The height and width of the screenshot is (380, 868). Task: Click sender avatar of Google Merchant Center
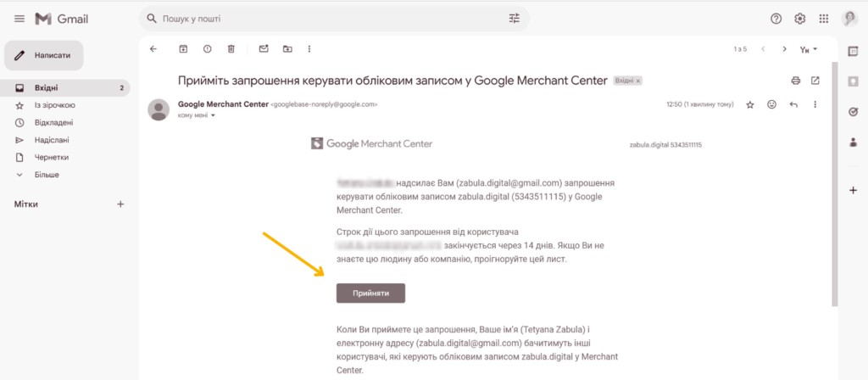click(159, 109)
